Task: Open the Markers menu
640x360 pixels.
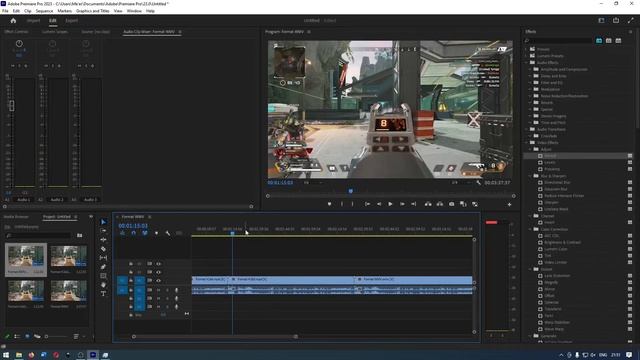Action: [x=64, y=11]
